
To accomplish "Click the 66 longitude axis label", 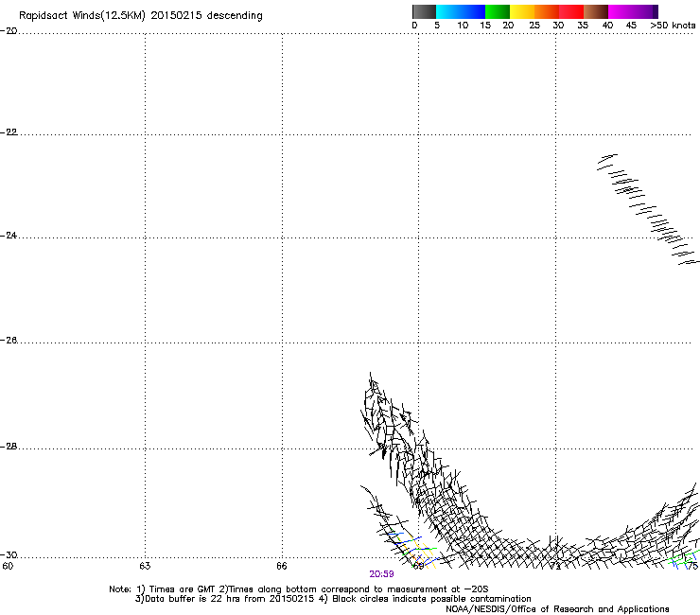I will [282, 567].
